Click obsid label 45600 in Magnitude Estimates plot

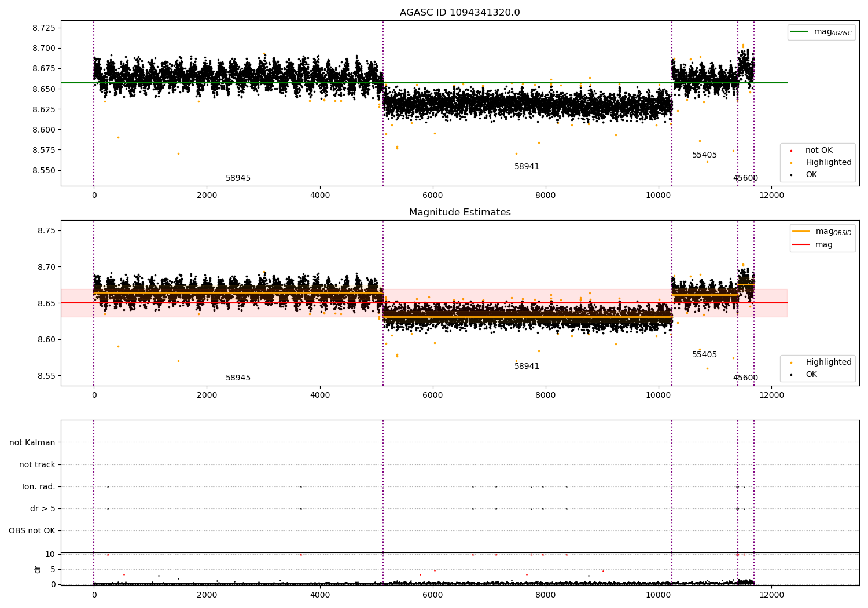745,378
